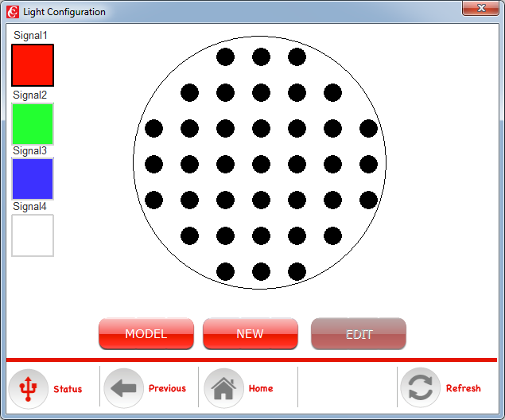The image size is (505, 420).
Task: Toggle the rightmost LED dot in the second row
Action: coord(332,93)
